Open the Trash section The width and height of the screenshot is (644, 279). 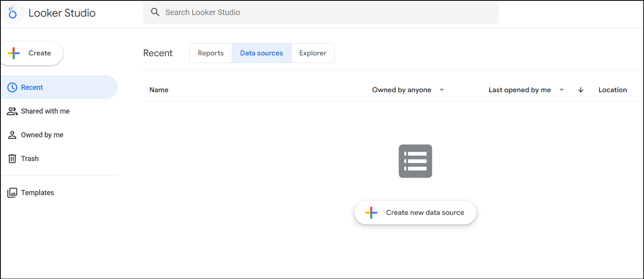59,159
